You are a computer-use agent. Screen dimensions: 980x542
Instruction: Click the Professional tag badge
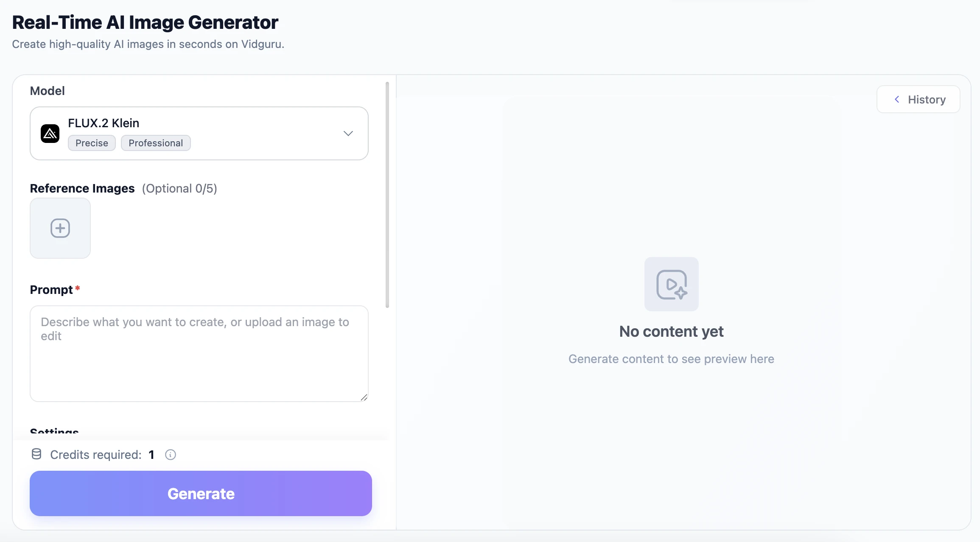[156, 143]
